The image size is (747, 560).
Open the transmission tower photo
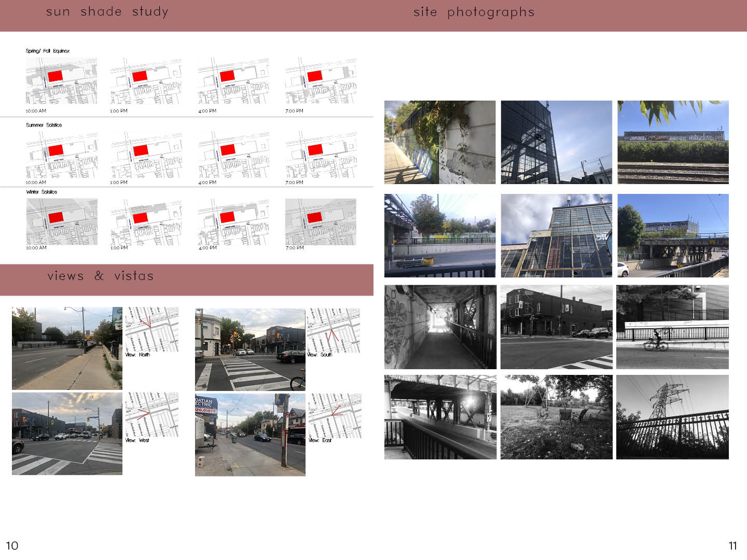coord(672,417)
